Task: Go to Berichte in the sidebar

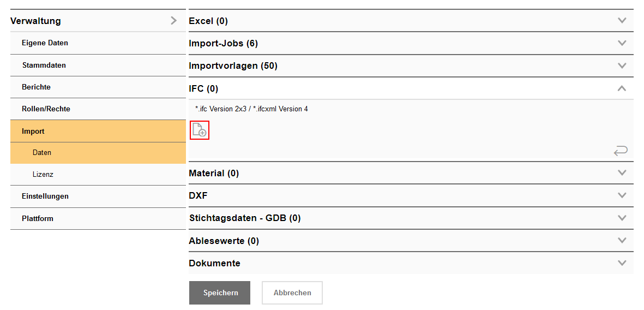Action: (36, 87)
